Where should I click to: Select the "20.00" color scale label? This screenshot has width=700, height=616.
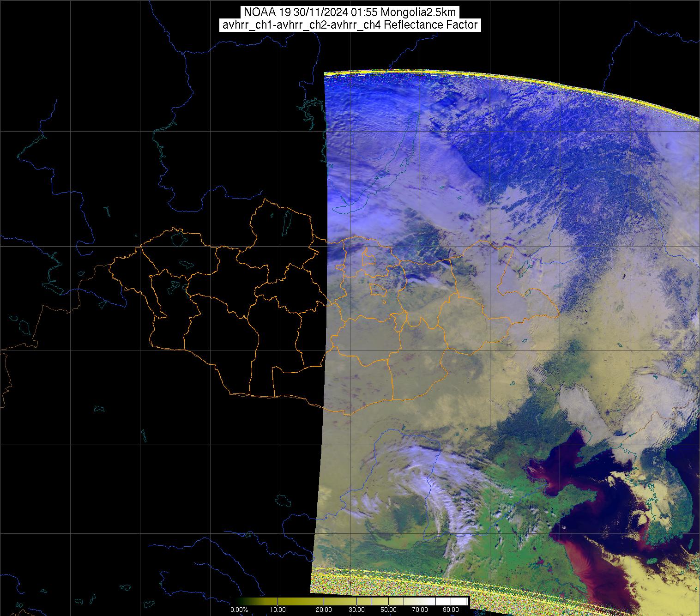324,610
